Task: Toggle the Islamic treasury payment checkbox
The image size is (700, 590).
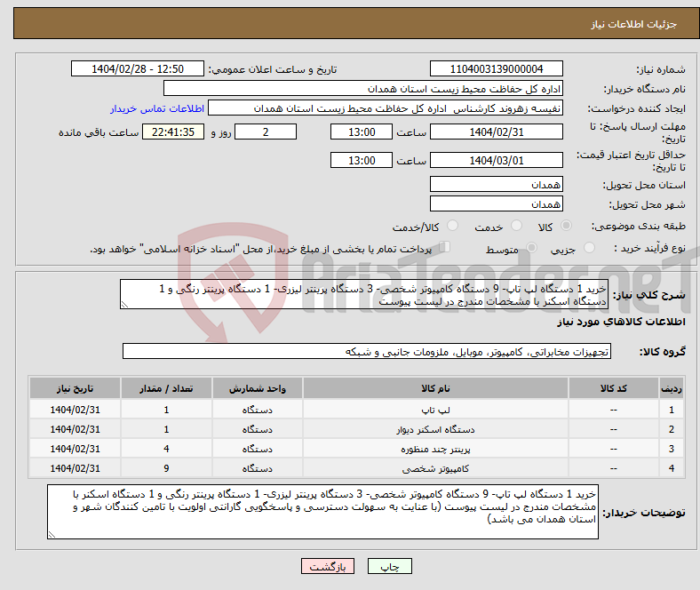Action: (x=445, y=246)
